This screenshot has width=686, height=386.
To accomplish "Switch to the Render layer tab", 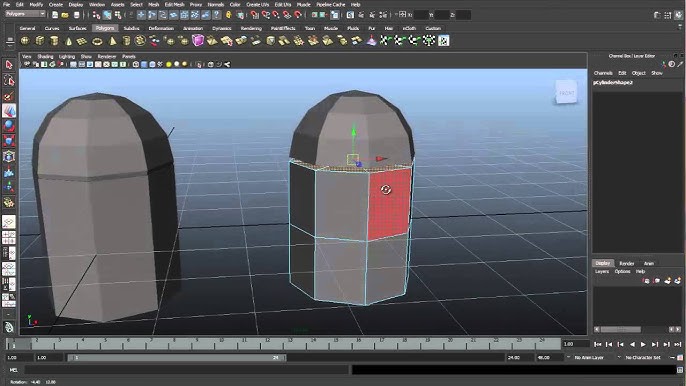I will pos(626,263).
